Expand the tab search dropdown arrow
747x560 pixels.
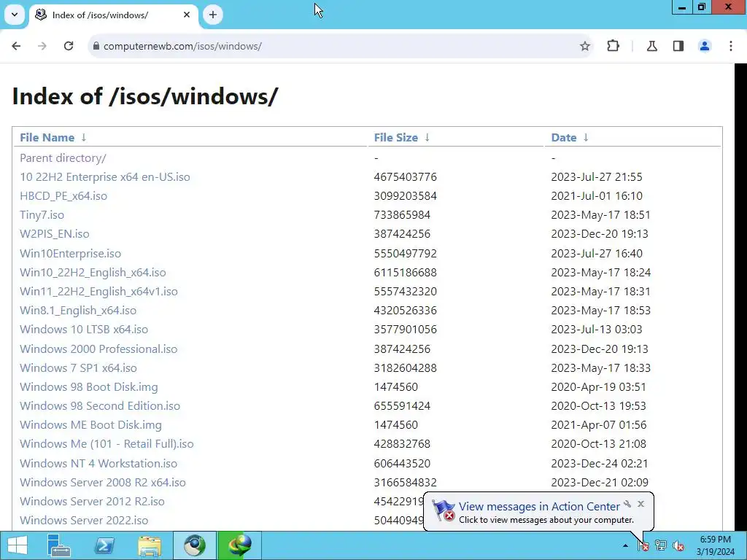tap(15, 15)
